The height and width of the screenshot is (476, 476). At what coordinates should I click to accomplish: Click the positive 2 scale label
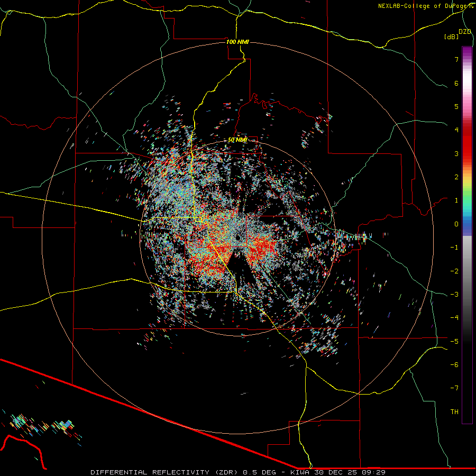tap(456, 177)
